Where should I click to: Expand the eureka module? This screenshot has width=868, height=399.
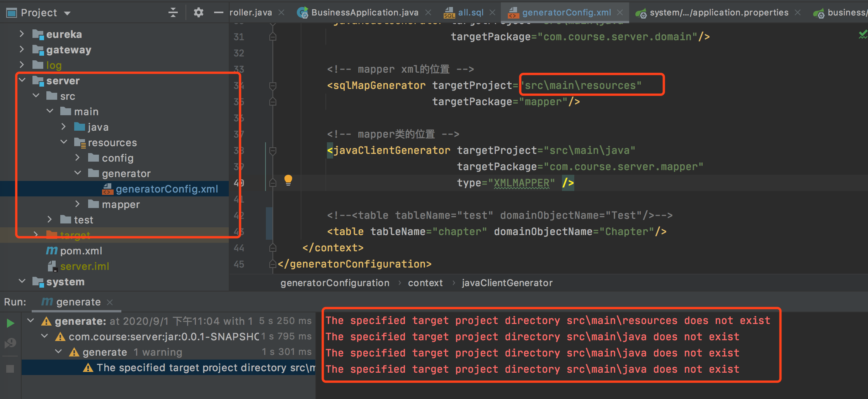22,34
